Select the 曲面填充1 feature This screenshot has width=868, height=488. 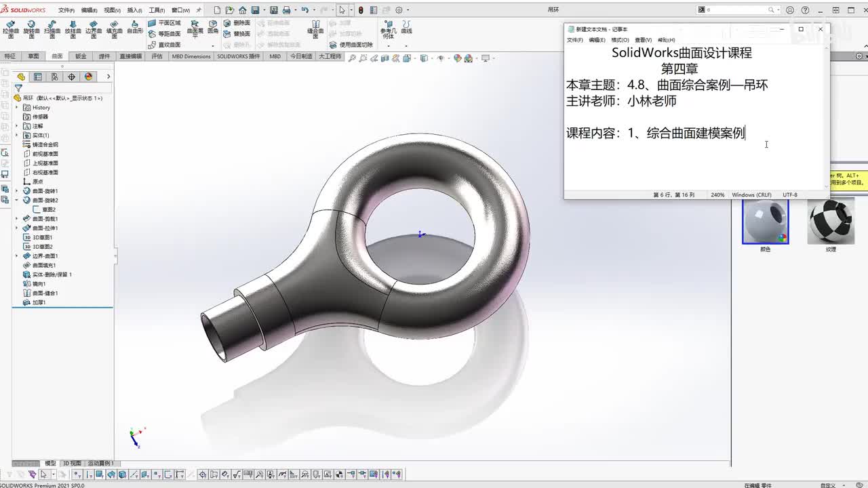pyautogui.click(x=39, y=265)
